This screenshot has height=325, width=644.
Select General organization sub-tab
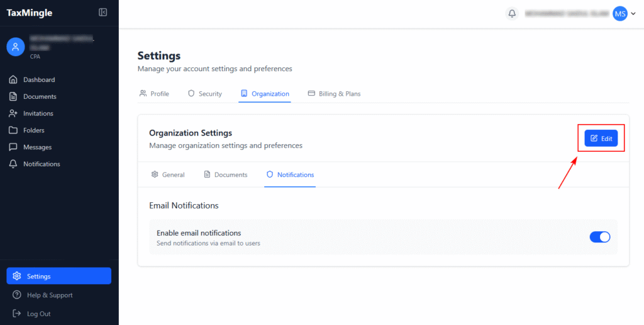(x=168, y=174)
